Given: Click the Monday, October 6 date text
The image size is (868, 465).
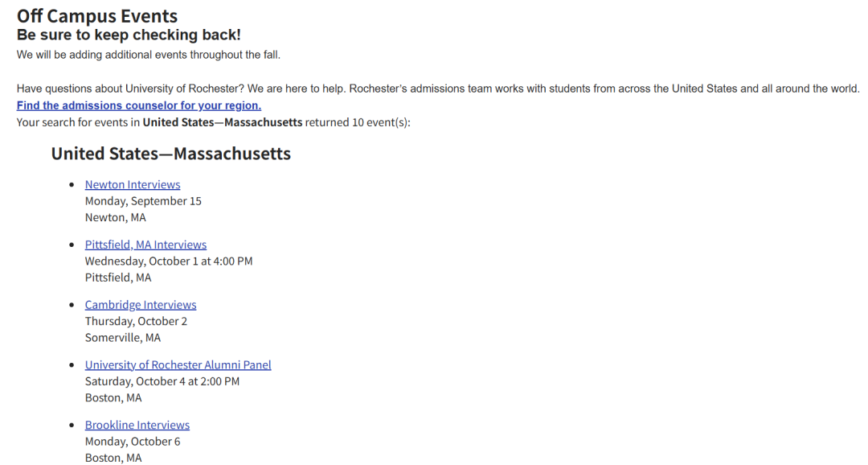Looking at the screenshot, I should (x=133, y=441).
